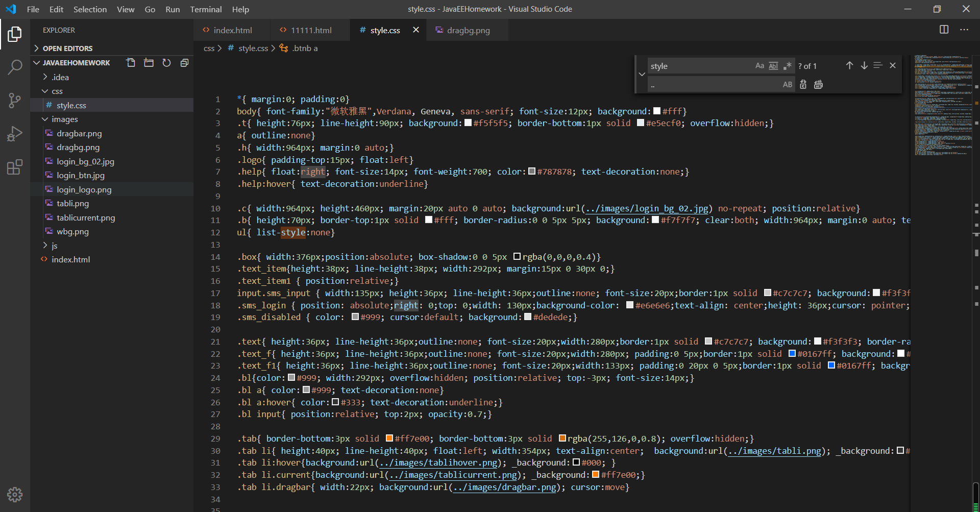
Task: Open the Run and Debug view
Action: coord(15,134)
